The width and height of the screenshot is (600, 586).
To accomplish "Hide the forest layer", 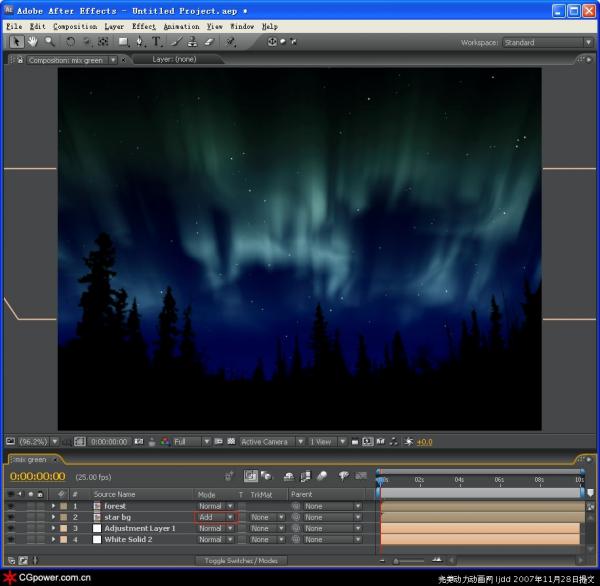I will (11, 506).
